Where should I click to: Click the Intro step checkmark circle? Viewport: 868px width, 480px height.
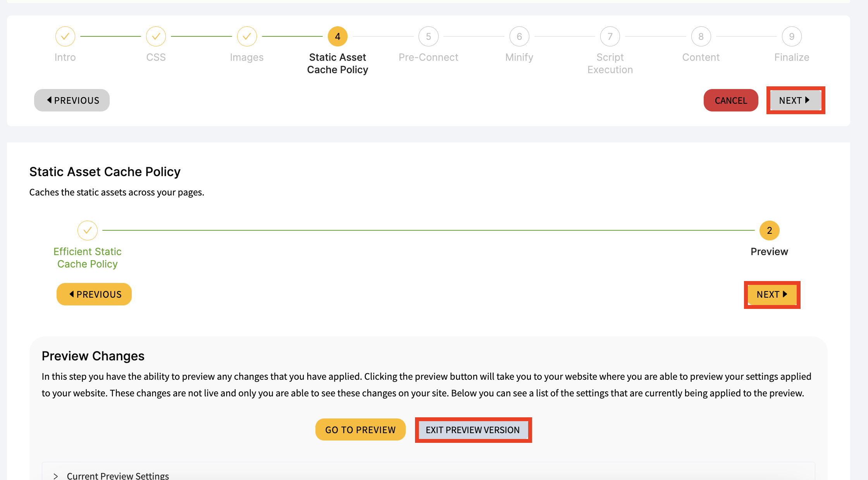[65, 36]
